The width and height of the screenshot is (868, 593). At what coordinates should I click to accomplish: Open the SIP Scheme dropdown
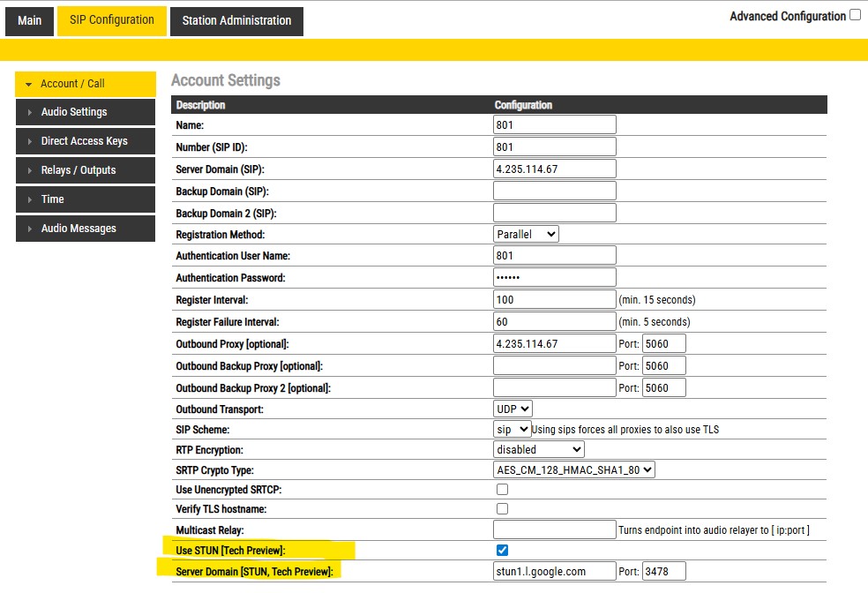512,429
